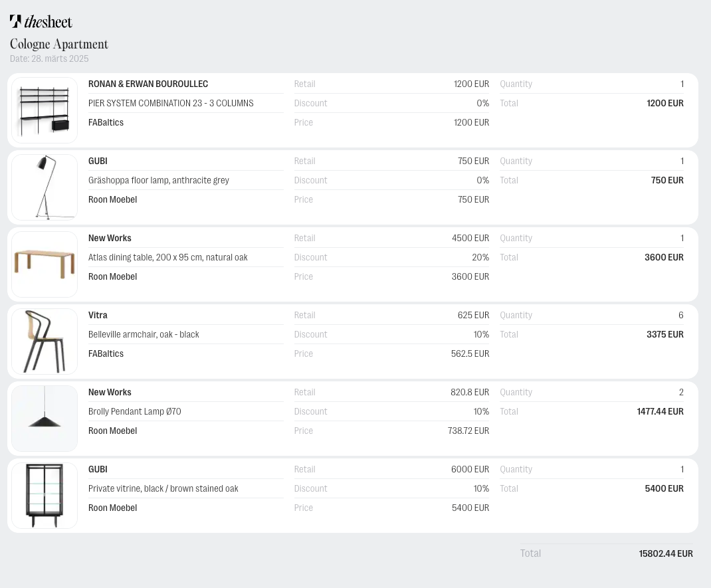This screenshot has width=711, height=588.
Task: Select the Atlas dining table description
Action: pos(168,257)
